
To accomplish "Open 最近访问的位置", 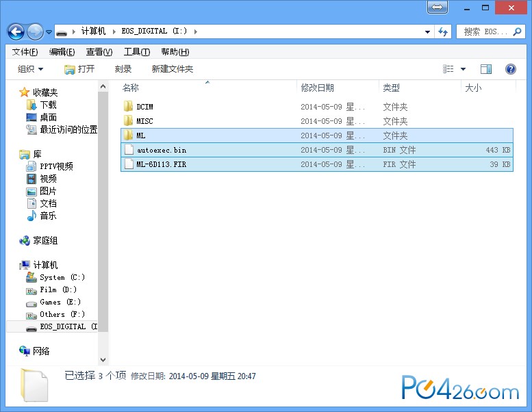I will [x=68, y=129].
